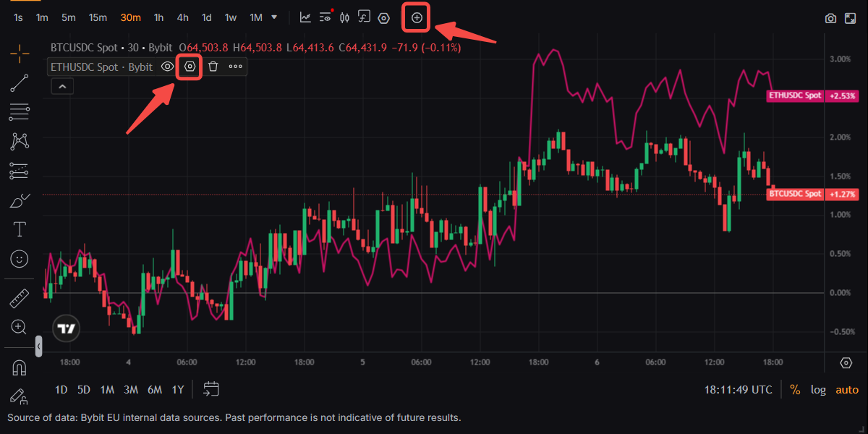The image size is (868, 434).
Task: Set date range to 6M
Action: (x=154, y=390)
